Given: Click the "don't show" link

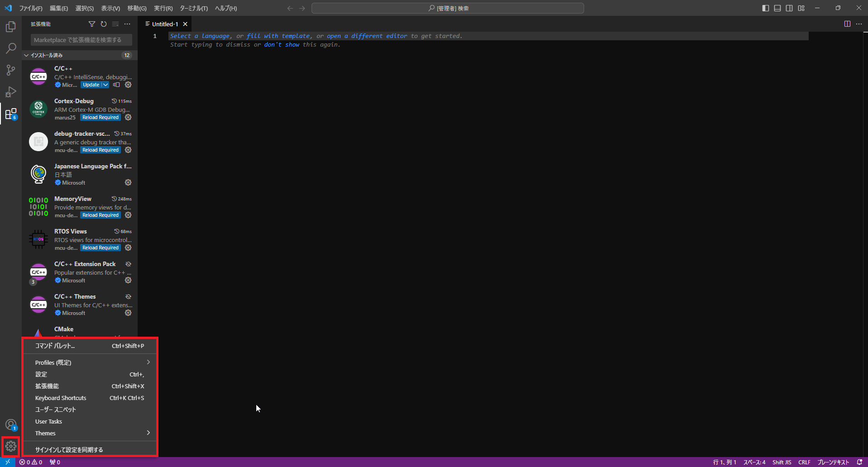Looking at the screenshot, I should click(x=282, y=44).
